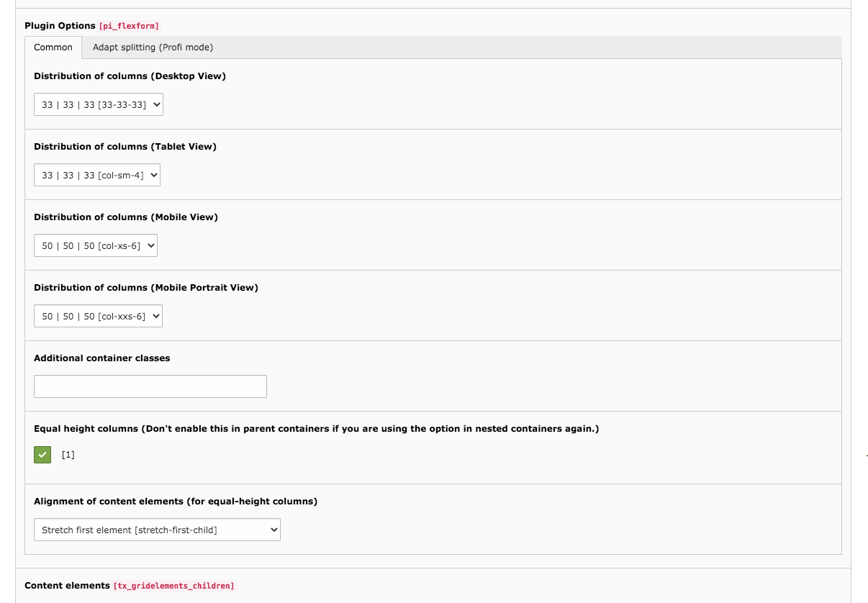Switch to the "Adapt splitting (Profi mode)" tab
Viewport: 868px width, 603px height.
(x=153, y=47)
